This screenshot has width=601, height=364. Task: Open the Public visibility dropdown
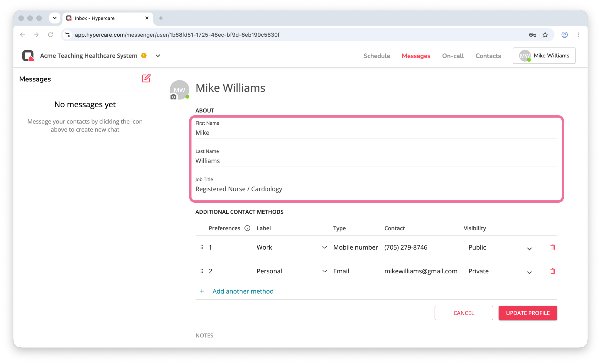(x=529, y=249)
